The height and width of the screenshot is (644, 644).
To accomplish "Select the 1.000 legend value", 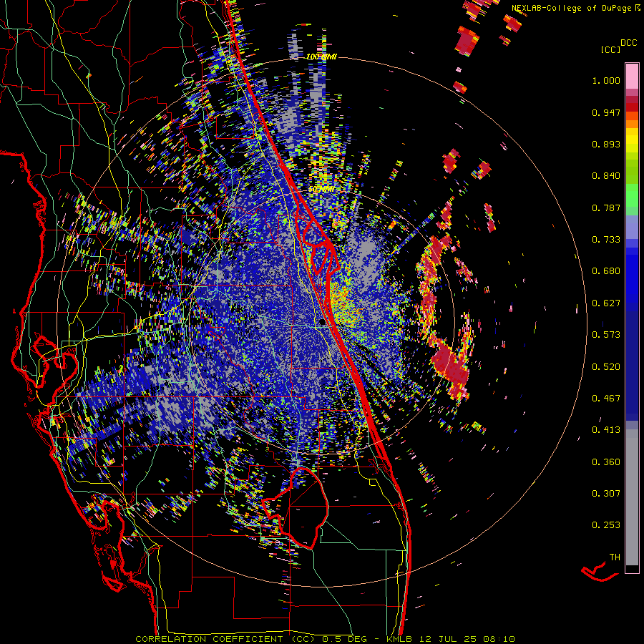I will [x=606, y=80].
